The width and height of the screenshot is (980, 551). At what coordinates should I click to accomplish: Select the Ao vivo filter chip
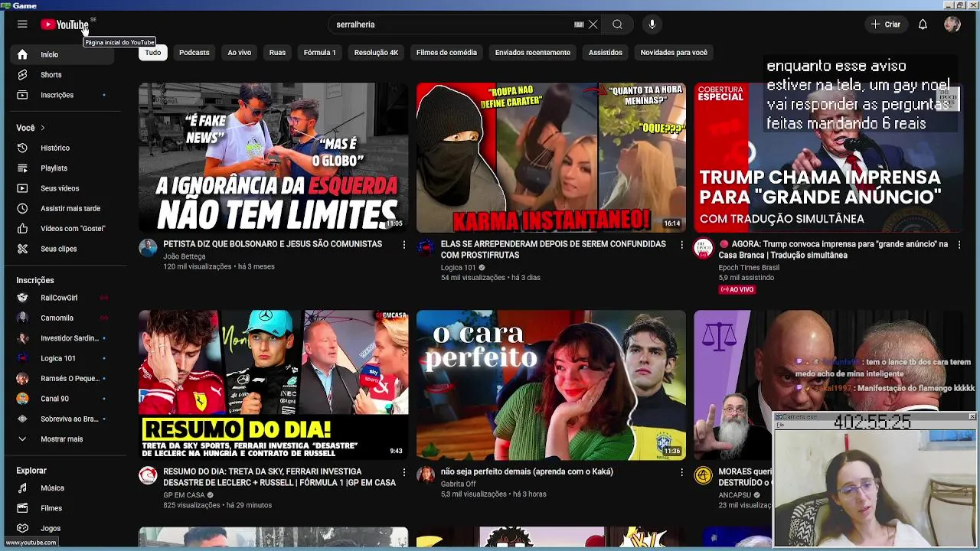click(240, 53)
